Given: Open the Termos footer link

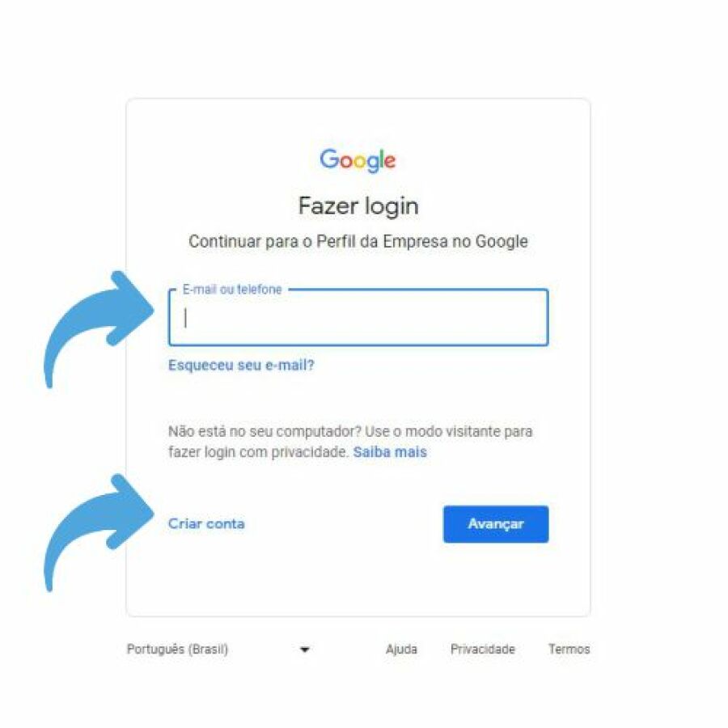Looking at the screenshot, I should tap(569, 649).
